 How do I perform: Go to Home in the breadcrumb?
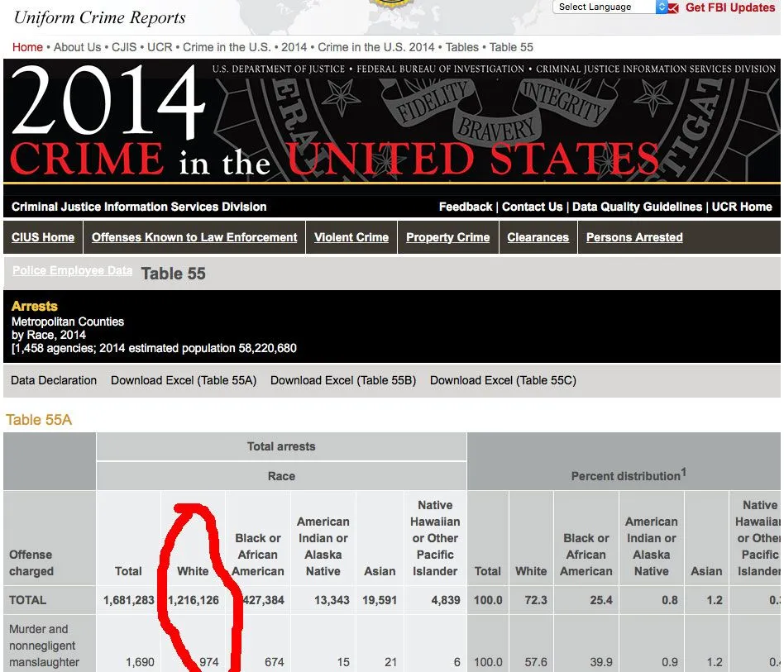27,47
